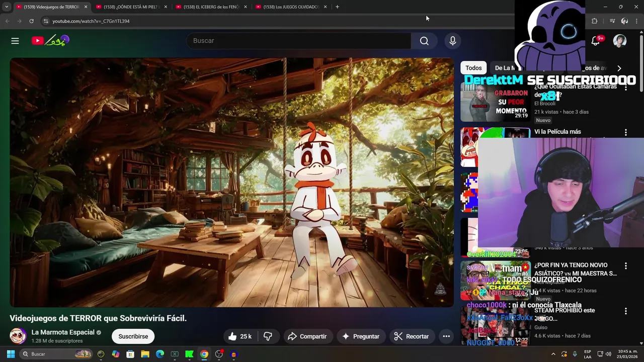Subscribe to La Marmota Espacial
Viewport: 644px width, 362px height.
(133, 336)
